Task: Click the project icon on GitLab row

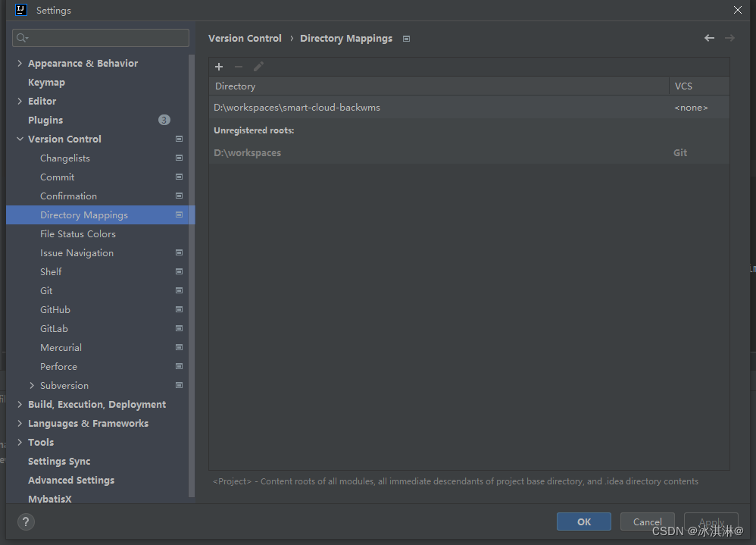Action: pyautogui.click(x=179, y=328)
